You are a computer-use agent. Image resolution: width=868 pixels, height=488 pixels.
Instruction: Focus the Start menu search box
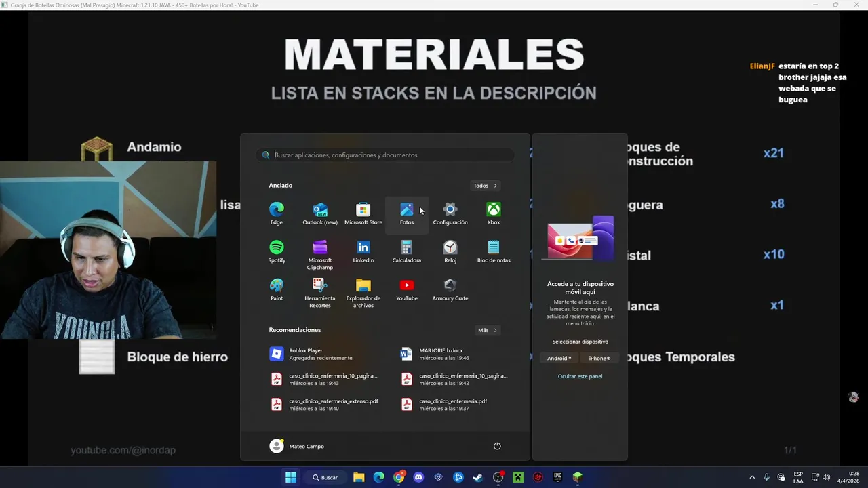[x=385, y=155]
